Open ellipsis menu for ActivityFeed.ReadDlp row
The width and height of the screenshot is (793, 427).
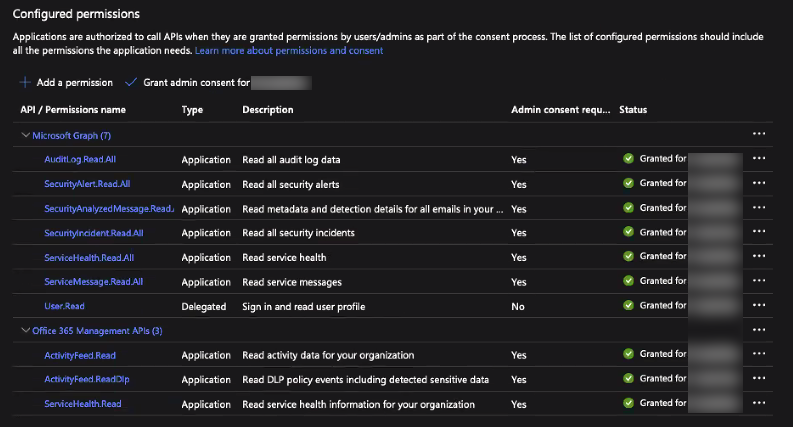[x=758, y=378]
